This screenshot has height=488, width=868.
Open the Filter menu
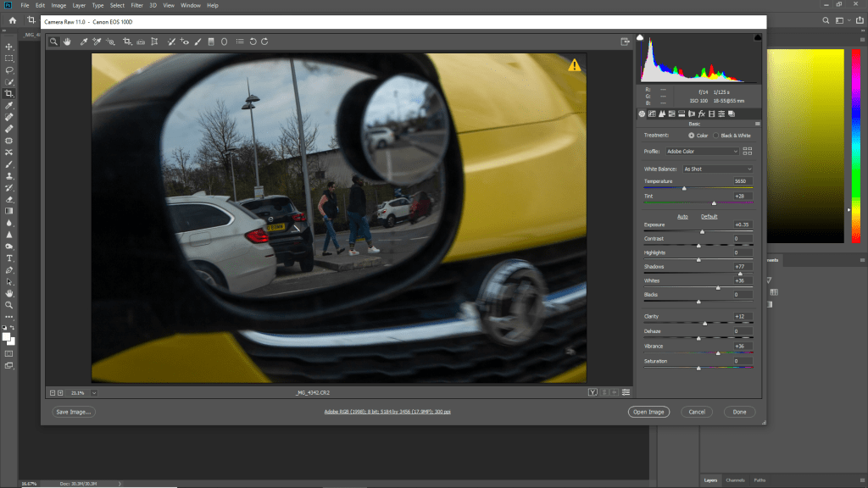click(x=136, y=5)
